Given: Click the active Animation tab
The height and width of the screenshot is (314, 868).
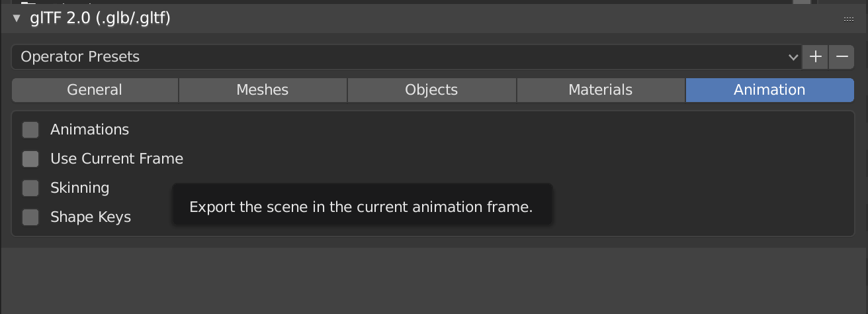Looking at the screenshot, I should (x=769, y=90).
